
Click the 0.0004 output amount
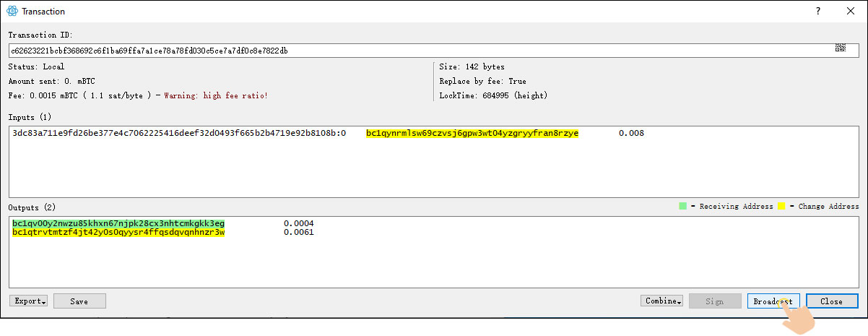pyautogui.click(x=299, y=223)
